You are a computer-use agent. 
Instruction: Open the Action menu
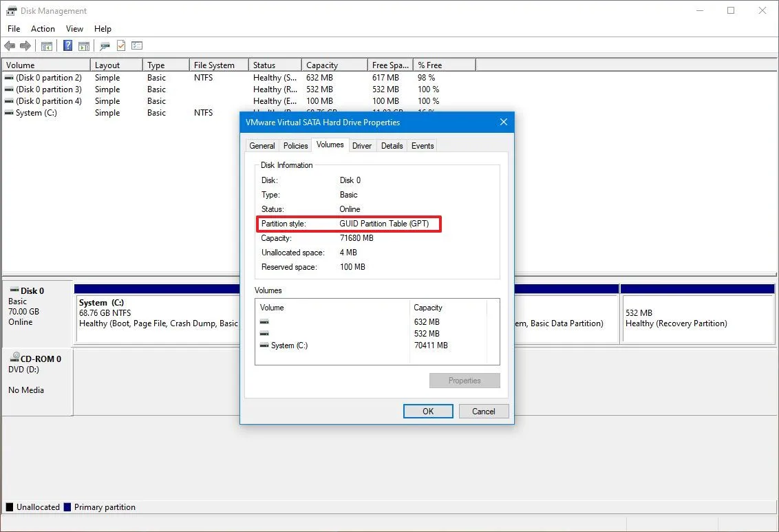tap(43, 29)
